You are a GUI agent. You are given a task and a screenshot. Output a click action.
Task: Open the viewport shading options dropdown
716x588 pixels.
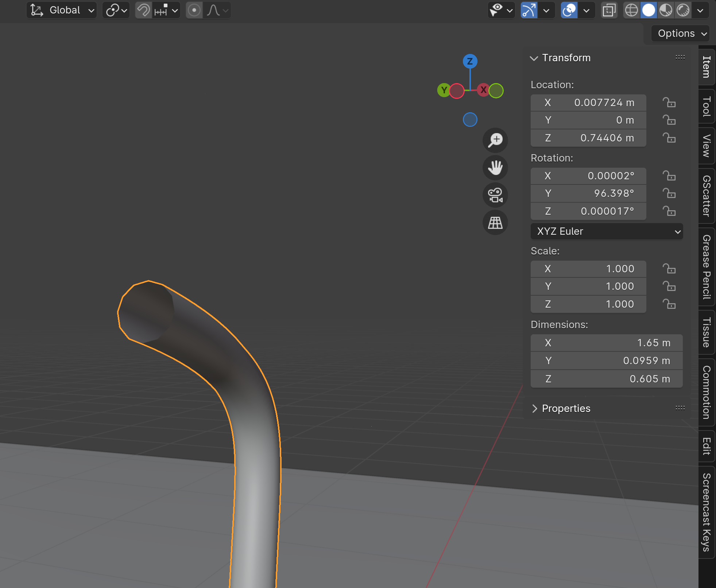700,10
